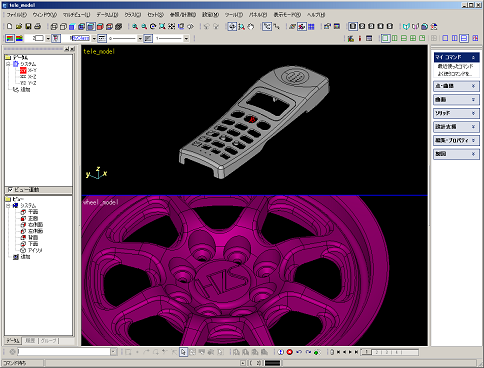This screenshot has width=484, height=368.
Task: Open 最近使ったコマンド in マイコマンド panel
Action: [x=455, y=66]
